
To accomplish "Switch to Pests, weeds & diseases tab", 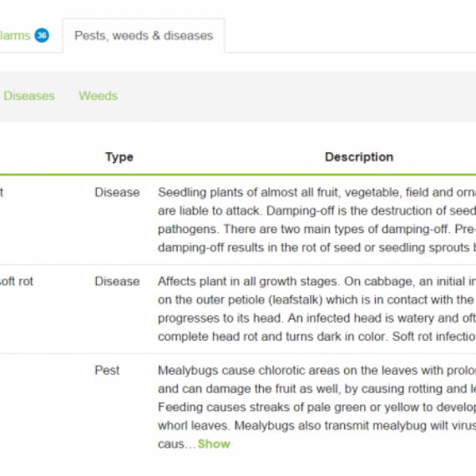I will tap(144, 36).
